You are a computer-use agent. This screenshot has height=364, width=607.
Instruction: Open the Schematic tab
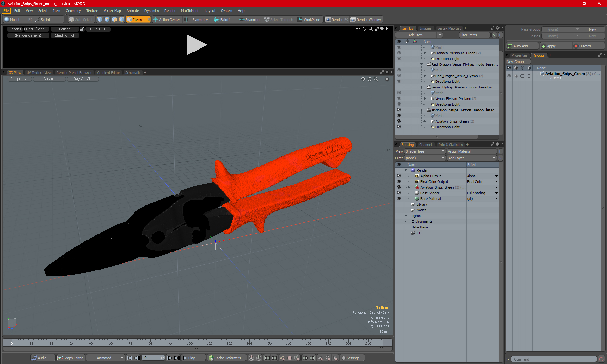pyautogui.click(x=133, y=73)
